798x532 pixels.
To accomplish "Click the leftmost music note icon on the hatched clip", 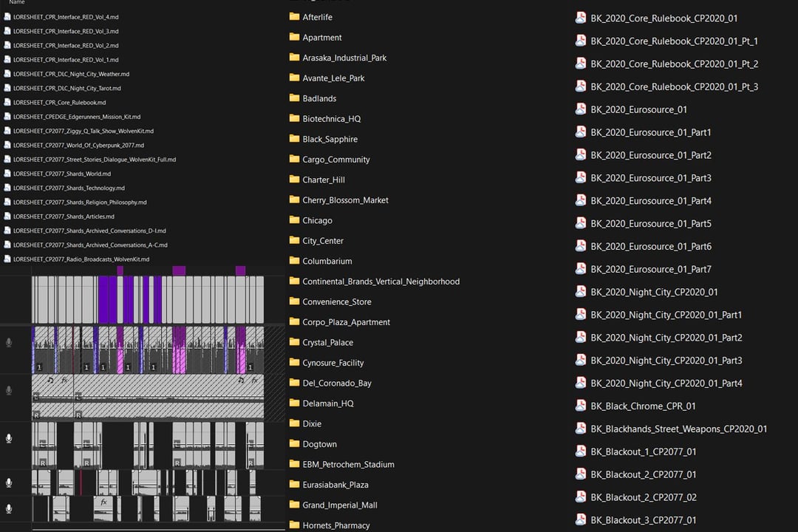I will pyautogui.click(x=50, y=381).
